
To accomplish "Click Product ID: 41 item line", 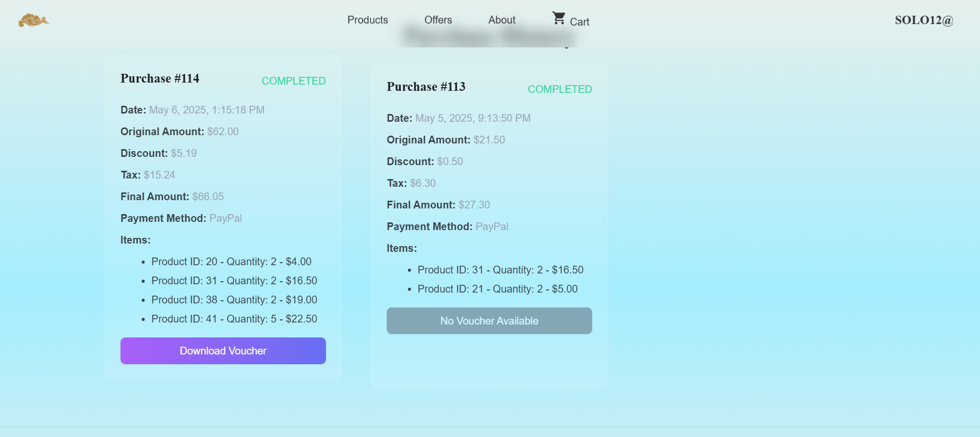I will 234,319.
